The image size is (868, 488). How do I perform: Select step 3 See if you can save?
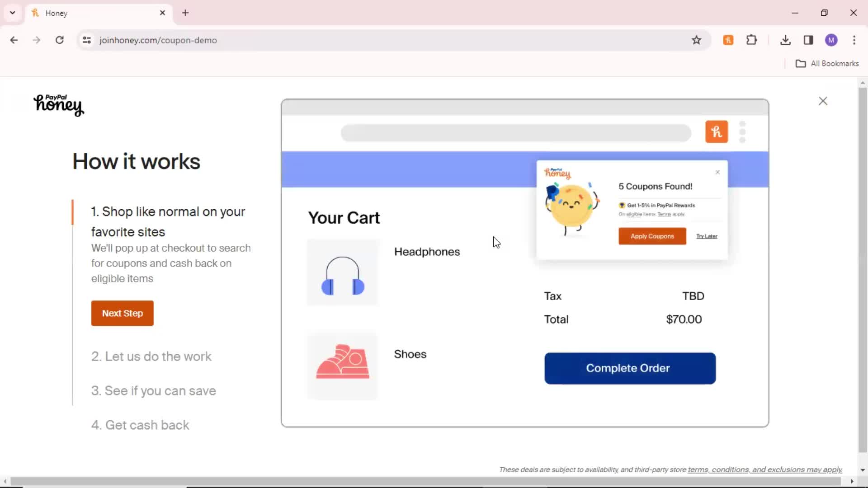click(154, 391)
